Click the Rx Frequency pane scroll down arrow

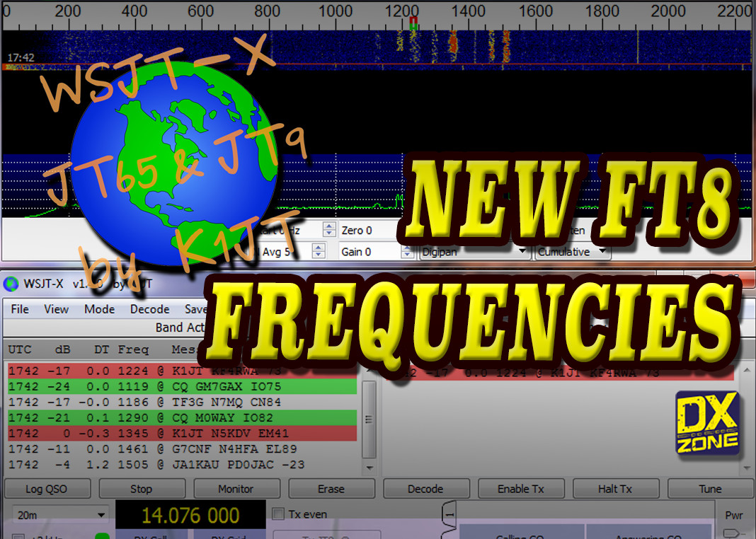point(747,468)
